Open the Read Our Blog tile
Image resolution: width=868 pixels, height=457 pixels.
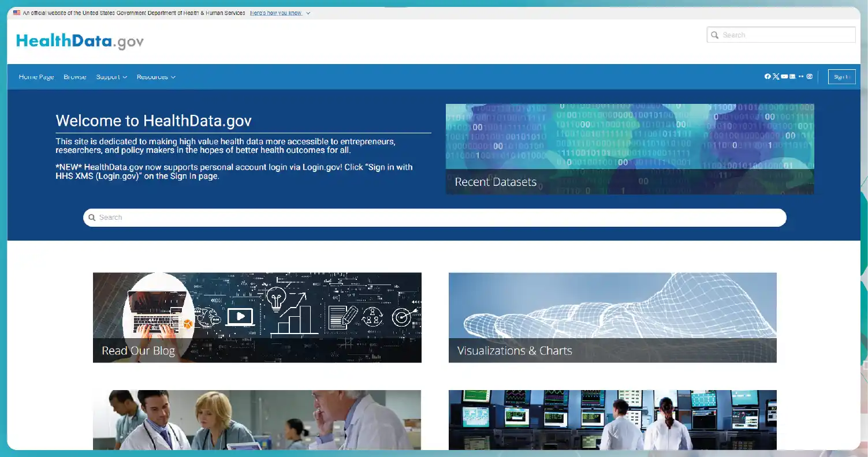point(257,317)
